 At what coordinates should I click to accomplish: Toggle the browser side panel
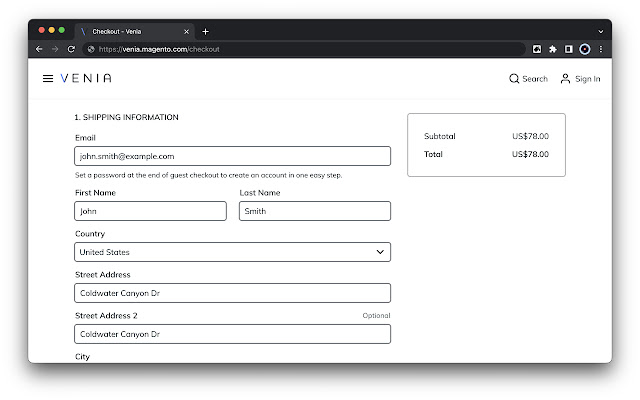coord(568,48)
